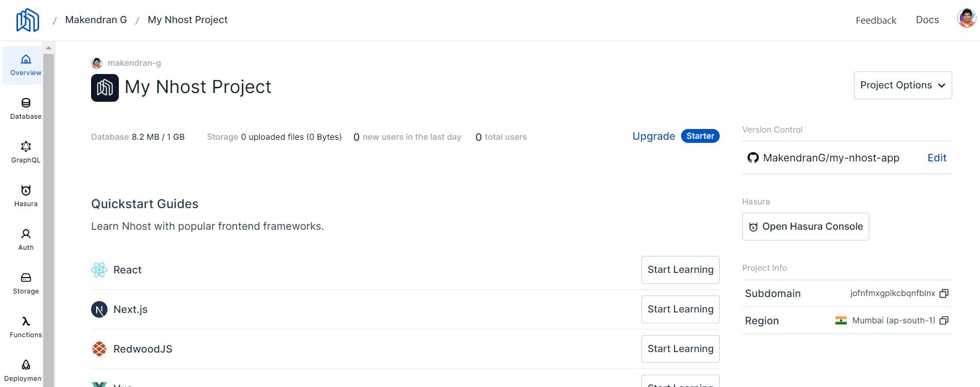
Task: Expand the Project Options dropdown
Action: [903, 85]
